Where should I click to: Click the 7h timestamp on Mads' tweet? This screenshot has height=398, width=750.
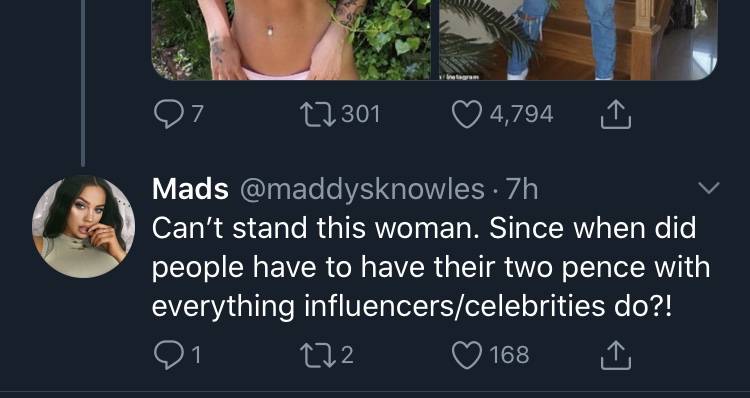point(522,189)
